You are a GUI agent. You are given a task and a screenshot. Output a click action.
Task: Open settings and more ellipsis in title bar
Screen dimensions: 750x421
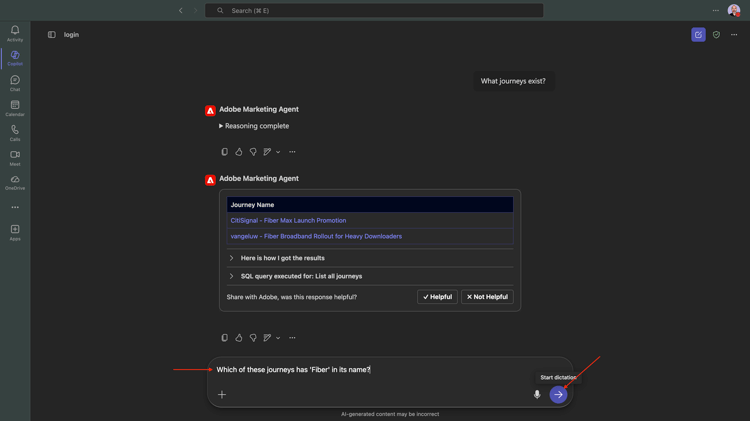click(x=716, y=11)
